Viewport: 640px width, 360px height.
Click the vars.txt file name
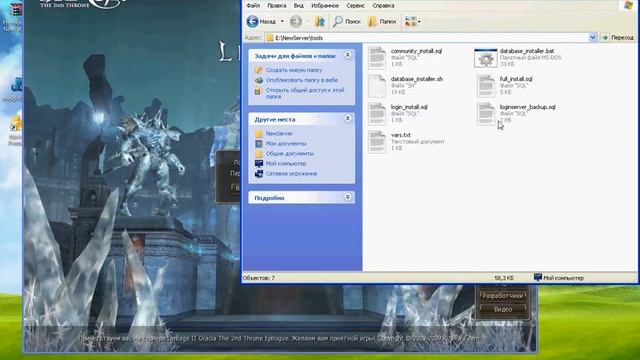coord(401,135)
